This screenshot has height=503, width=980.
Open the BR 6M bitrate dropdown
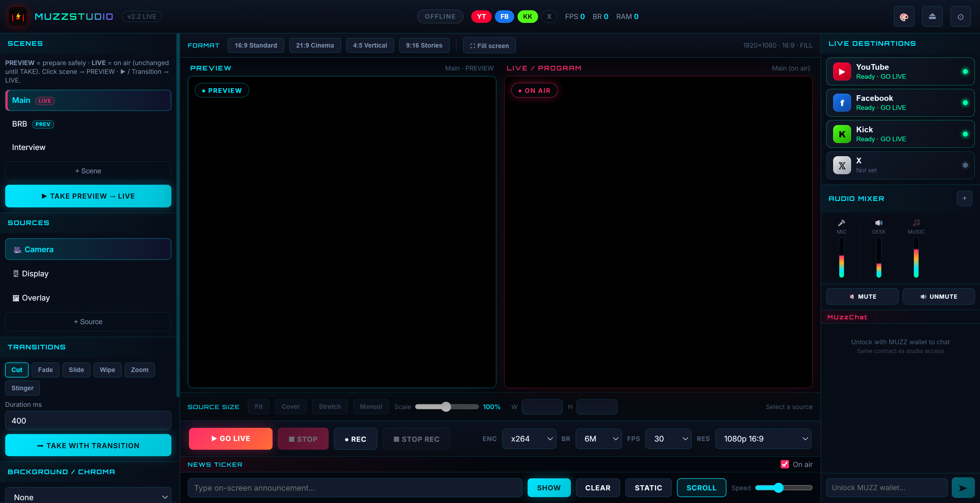(599, 439)
